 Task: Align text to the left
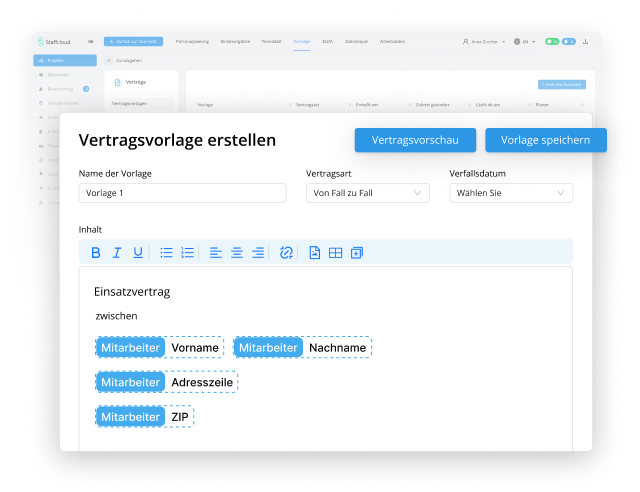(x=216, y=253)
